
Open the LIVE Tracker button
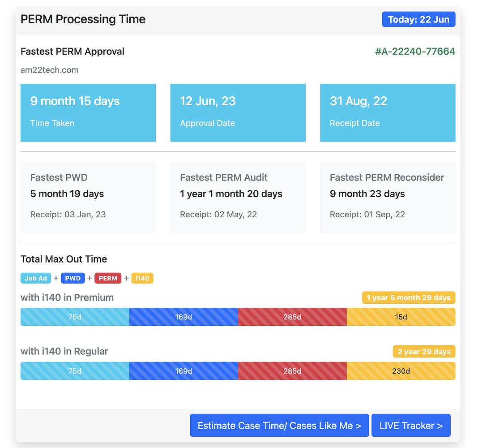point(411,426)
